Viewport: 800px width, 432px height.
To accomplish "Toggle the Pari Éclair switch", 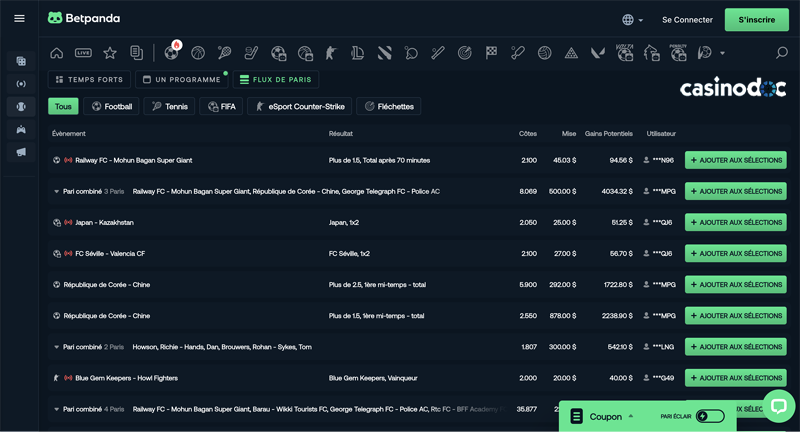I will [710, 416].
